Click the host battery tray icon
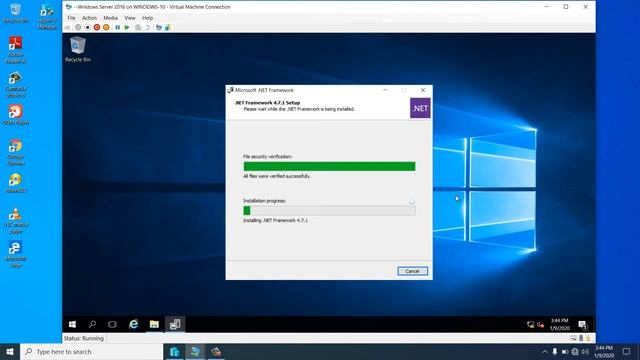This screenshot has height=360, width=640. click(x=565, y=351)
